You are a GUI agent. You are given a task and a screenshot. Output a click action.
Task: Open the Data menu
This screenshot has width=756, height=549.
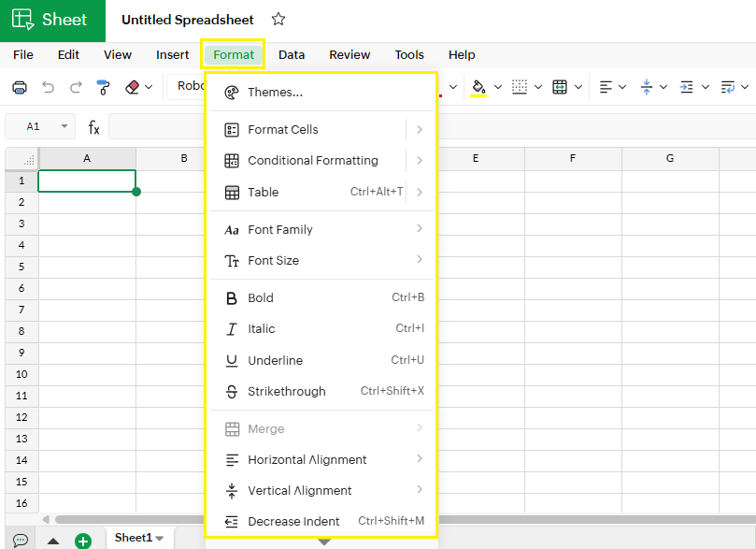point(292,54)
